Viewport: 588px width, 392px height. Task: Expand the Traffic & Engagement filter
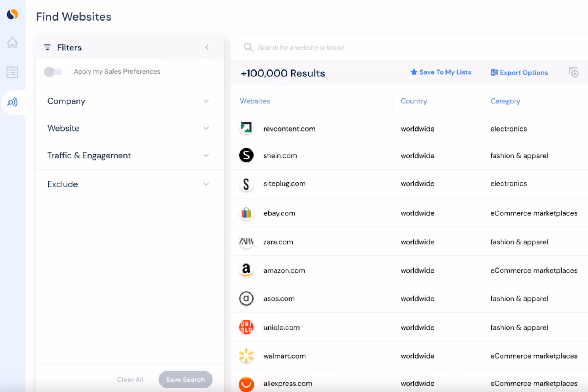coord(130,155)
